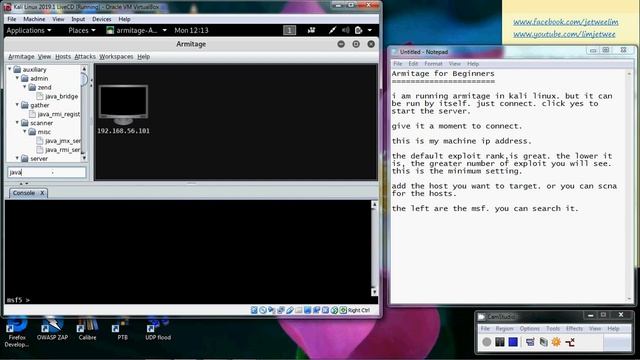
Task: Open the Hosts menu in Armitage
Action: coord(63,57)
